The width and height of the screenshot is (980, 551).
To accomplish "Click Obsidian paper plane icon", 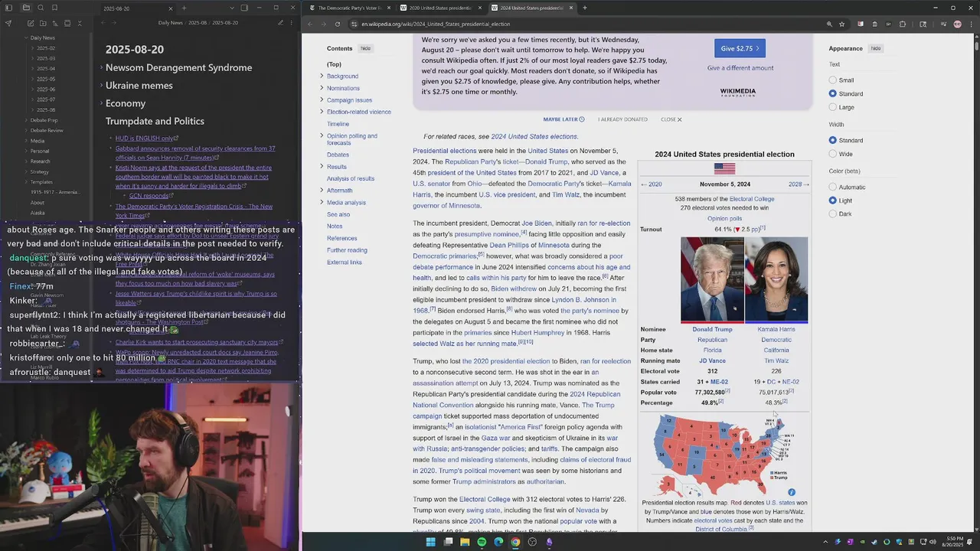I will [x=8, y=23].
